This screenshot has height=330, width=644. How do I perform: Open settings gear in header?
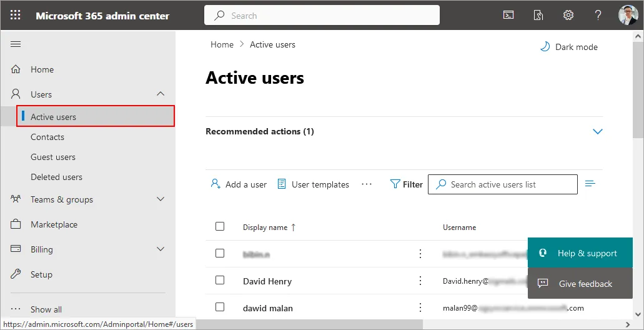(568, 16)
